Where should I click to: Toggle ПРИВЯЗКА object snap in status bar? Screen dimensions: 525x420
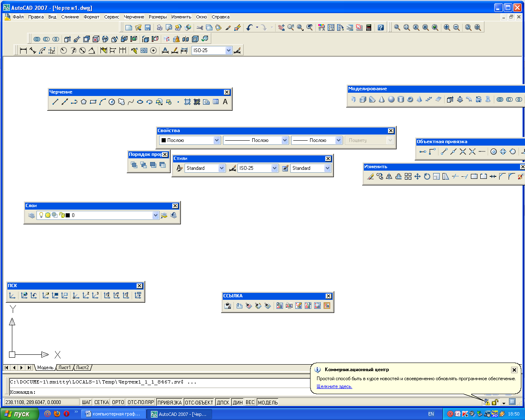click(x=169, y=402)
